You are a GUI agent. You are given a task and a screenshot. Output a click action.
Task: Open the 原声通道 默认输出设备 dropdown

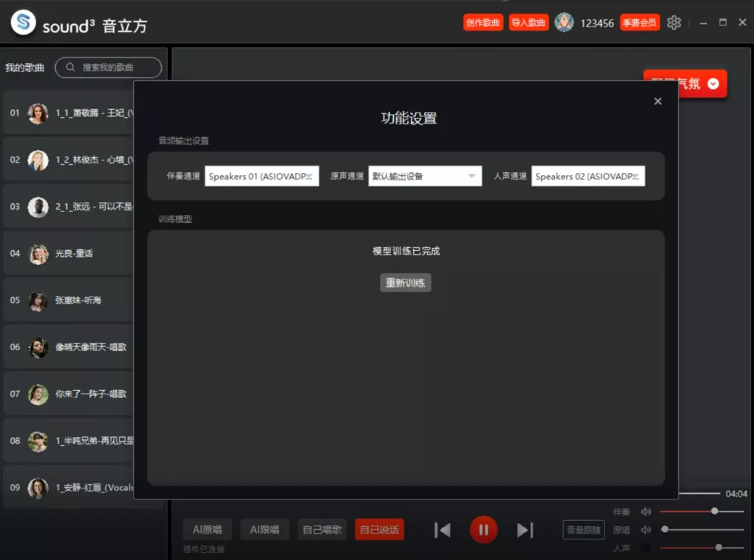pos(425,177)
